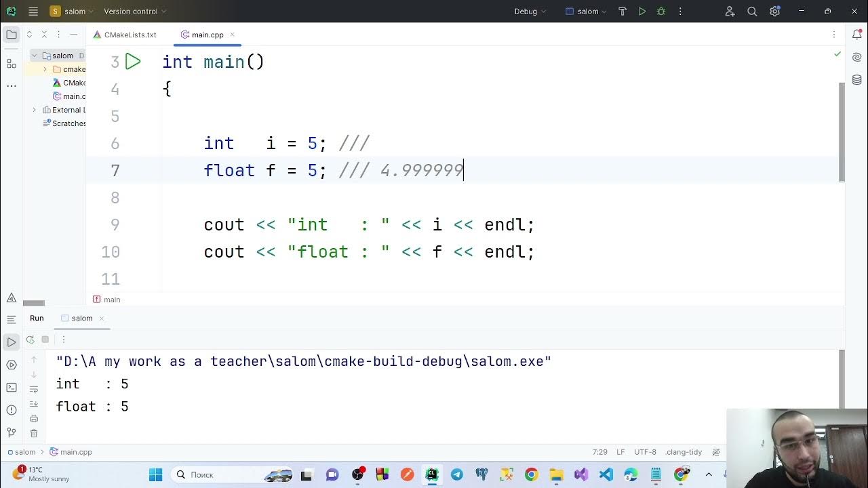Open the Database tool window icon
This screenshot has height=488, width=868.
pyautogui.click(x=856, y=79)
